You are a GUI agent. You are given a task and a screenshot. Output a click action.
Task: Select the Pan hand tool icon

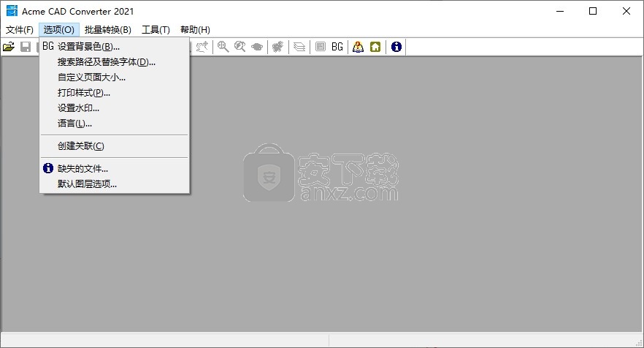click(x=202, y=47)
